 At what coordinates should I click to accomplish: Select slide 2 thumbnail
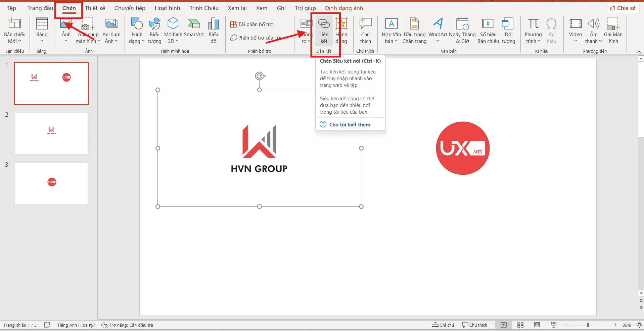(51, 133)
